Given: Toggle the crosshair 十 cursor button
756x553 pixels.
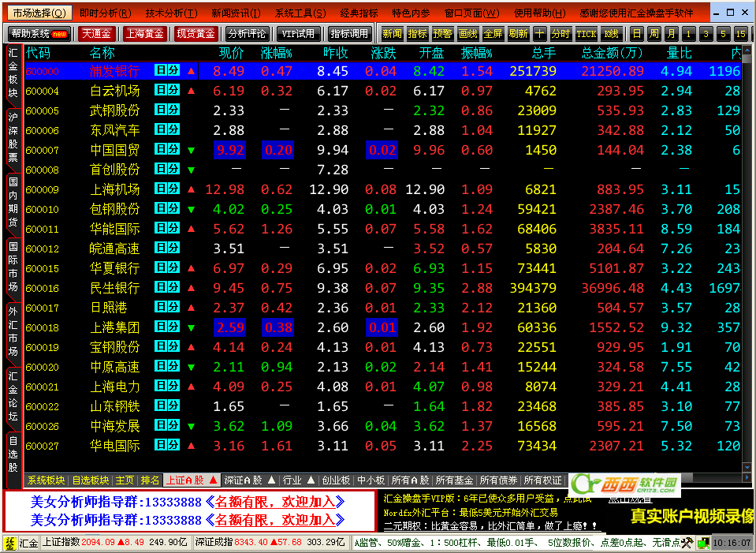Looking at the screenshot, I should 539,34.
